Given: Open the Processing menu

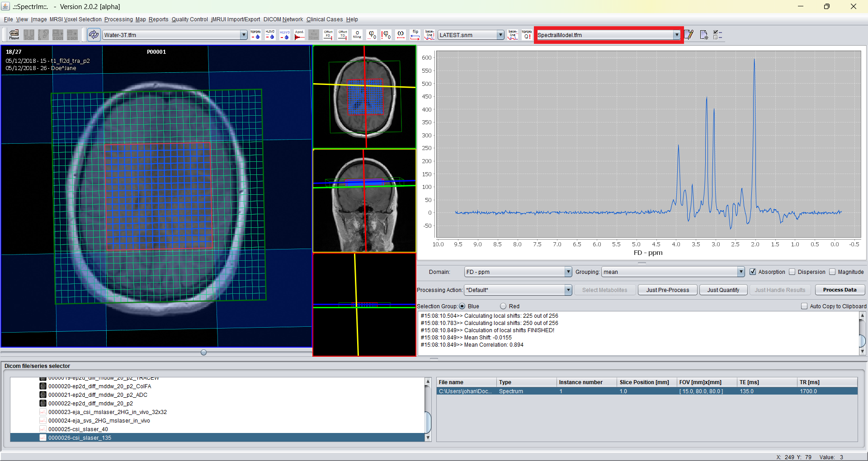Looking at the screenshot, I should [118, 19].
